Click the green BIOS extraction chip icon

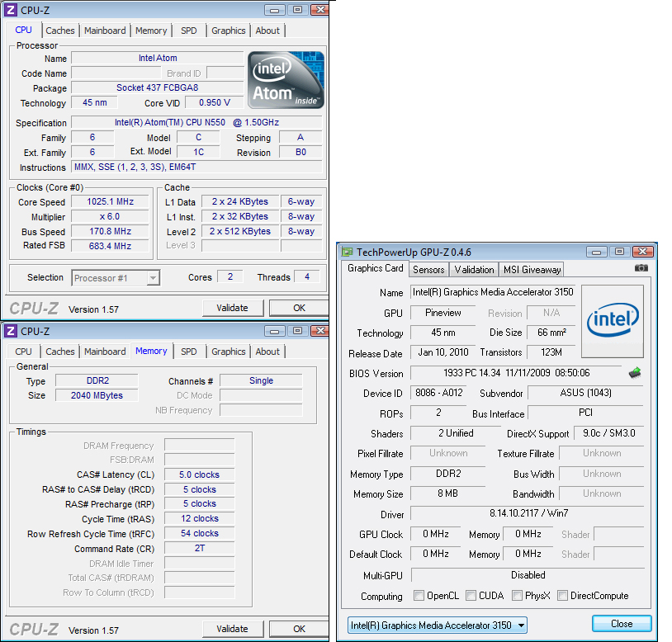tap(634, 373)
